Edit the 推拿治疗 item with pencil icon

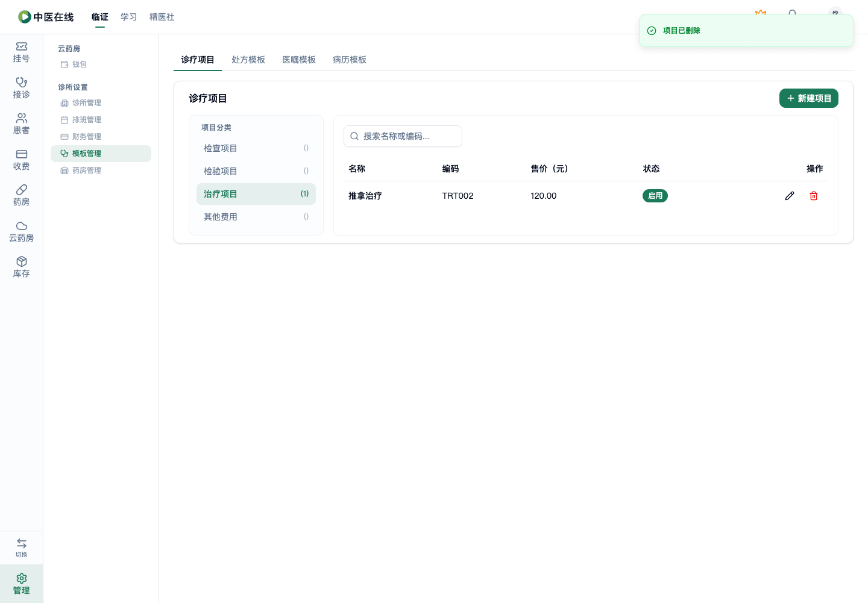coord(790,196)
